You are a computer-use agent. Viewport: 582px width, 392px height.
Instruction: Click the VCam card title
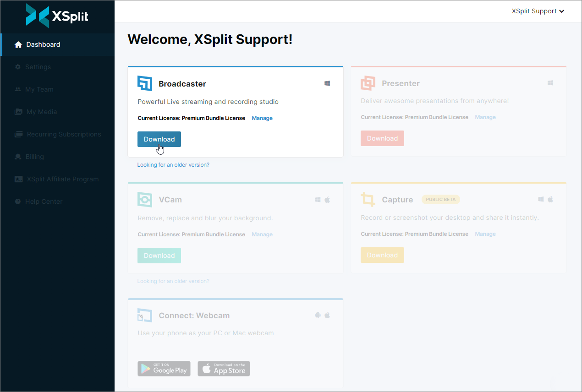click(x=170, y=200)
